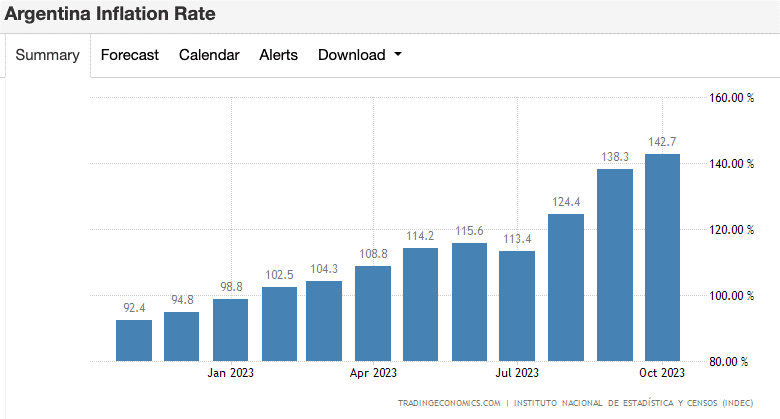Image resolution: width=780 pixels, height=419 pixels.
Task: Click the Argentina Inflation Rate heading
Action: pyautogui.click(x=108, y=15)
